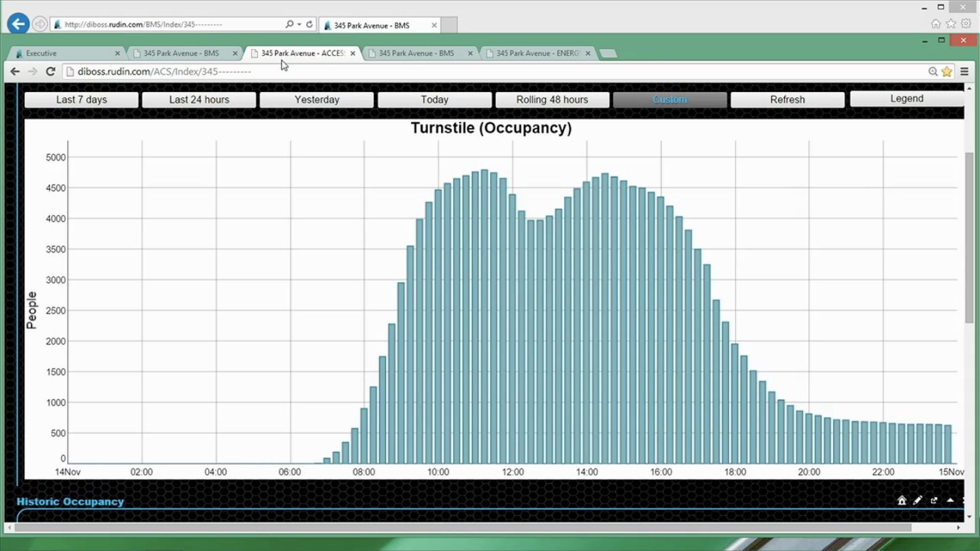
Task: Select the IE tab 345 Park Avenue - BMS
Action: [380, 25]
